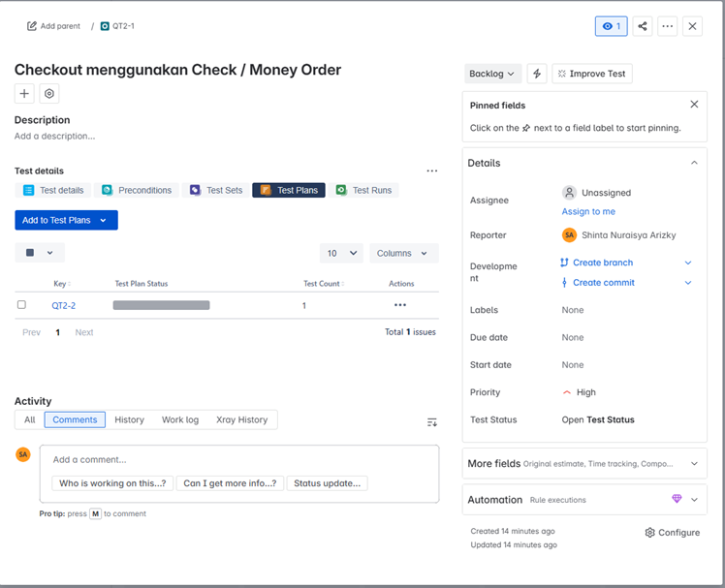725x588 pixels.
Task: Open the apps icon beside plus button
Action: tap(49, 93)
